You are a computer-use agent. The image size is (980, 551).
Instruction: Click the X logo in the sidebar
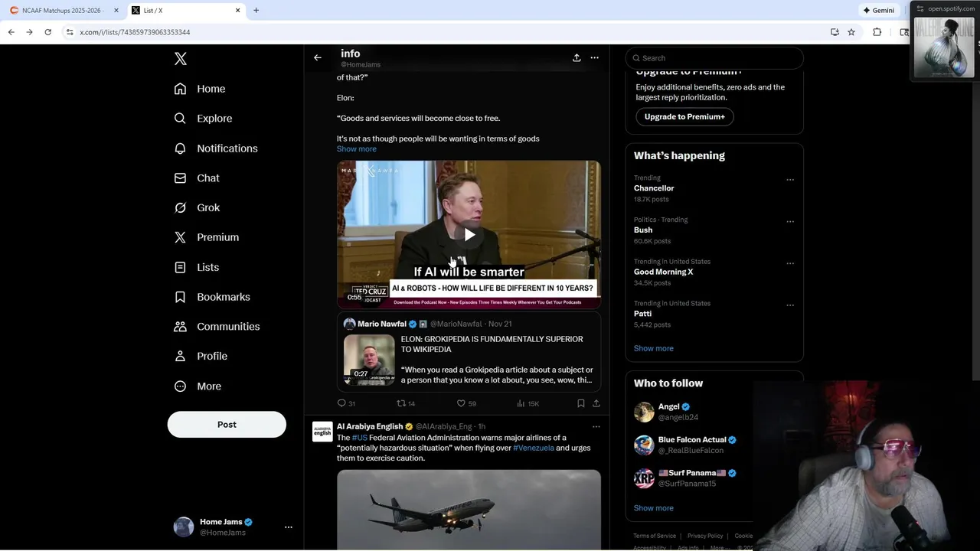pyautogui.click(x=180, y=59)
